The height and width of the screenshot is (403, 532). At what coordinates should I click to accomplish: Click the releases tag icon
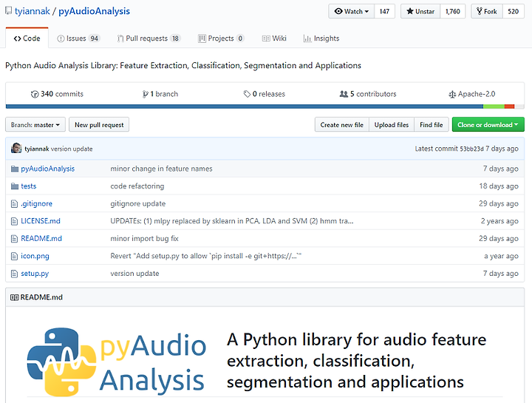[x=247, y=94]
